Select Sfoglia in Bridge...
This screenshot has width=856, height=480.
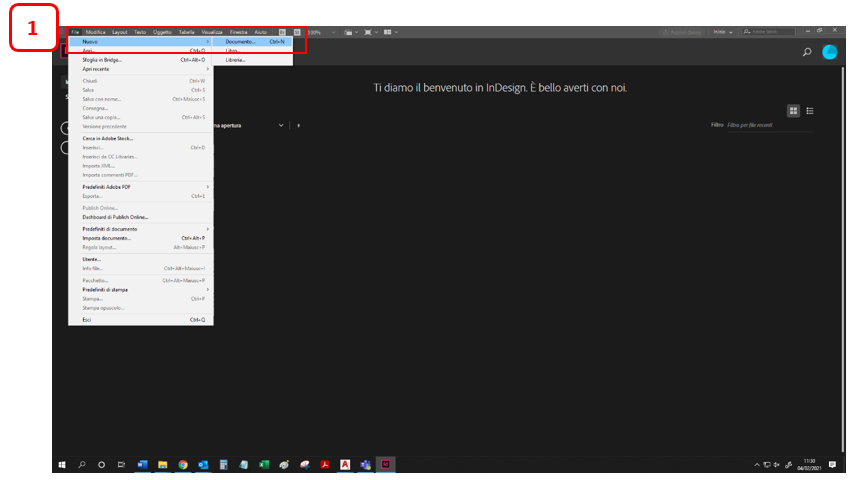tap(141, 60)
